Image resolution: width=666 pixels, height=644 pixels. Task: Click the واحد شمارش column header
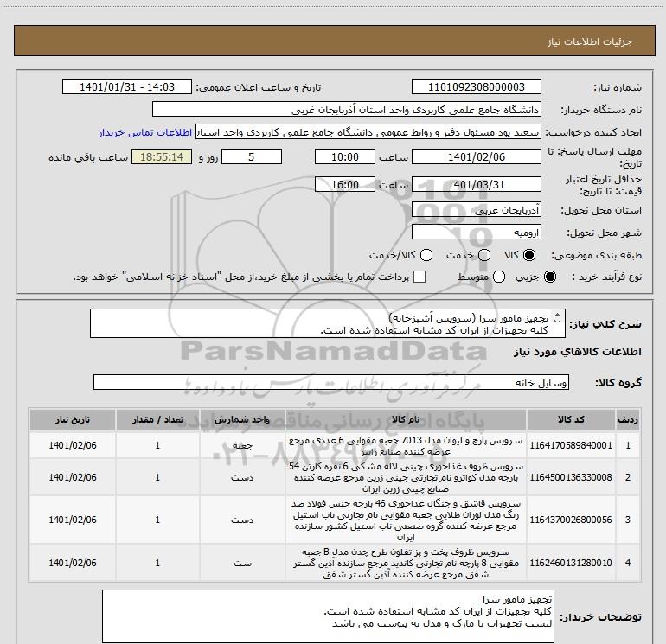242,420
